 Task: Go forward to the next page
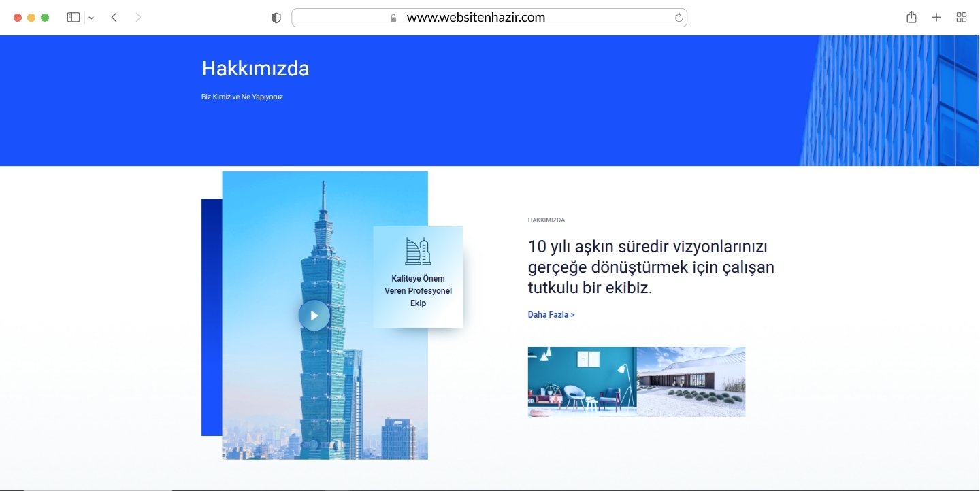[138, 18]
